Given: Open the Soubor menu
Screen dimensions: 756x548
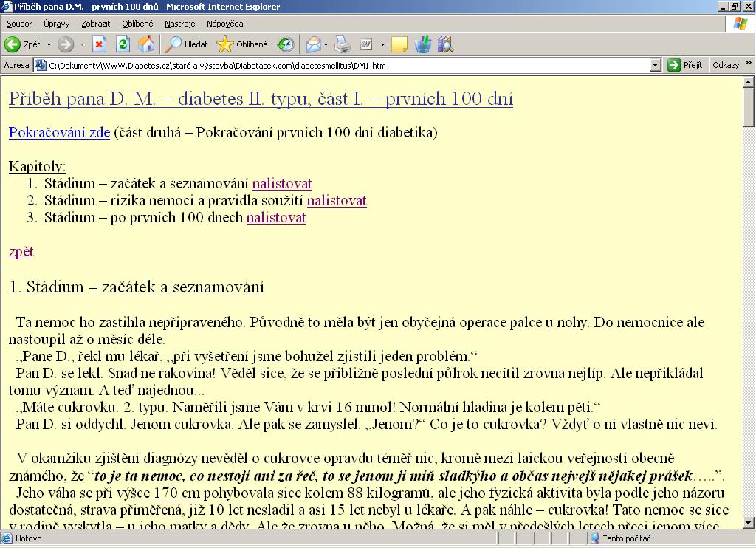Looking at the screenshot, I should pyautogui.click(x=19, y=24).
